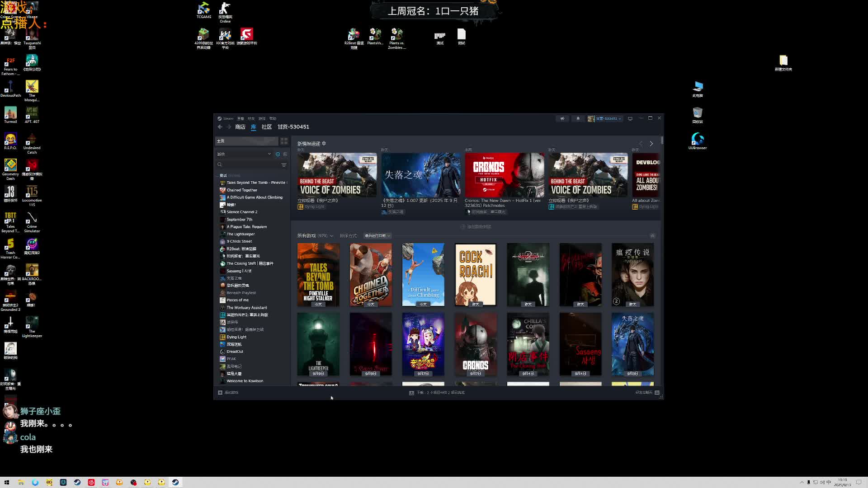Open Undesired Catch desktop shortcut

pyautogui.click(x=32, y=144)
